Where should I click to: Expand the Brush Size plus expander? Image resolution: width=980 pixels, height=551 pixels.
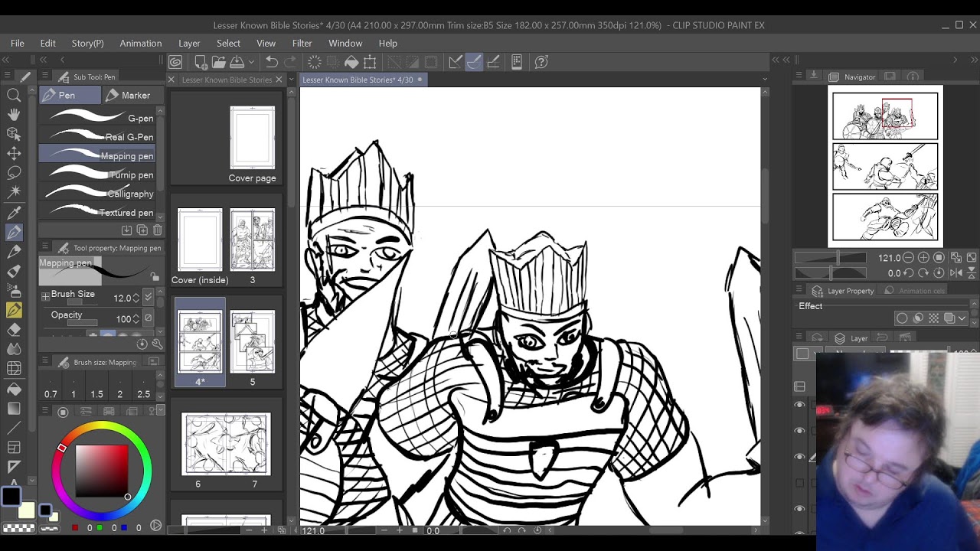pyautogui.click(x=45, y=295)
